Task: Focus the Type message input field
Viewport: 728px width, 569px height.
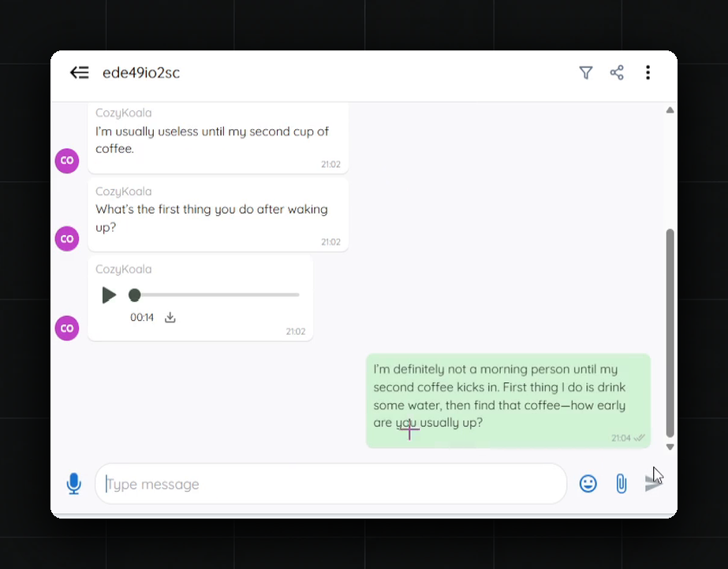Action: tap(330, 484)
